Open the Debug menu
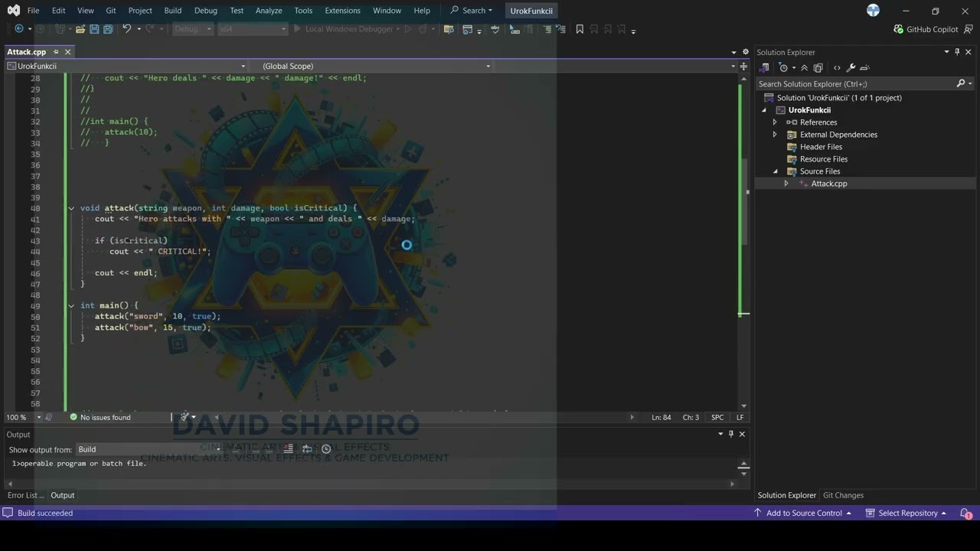The image size is (980, 551). click(205, 11)
